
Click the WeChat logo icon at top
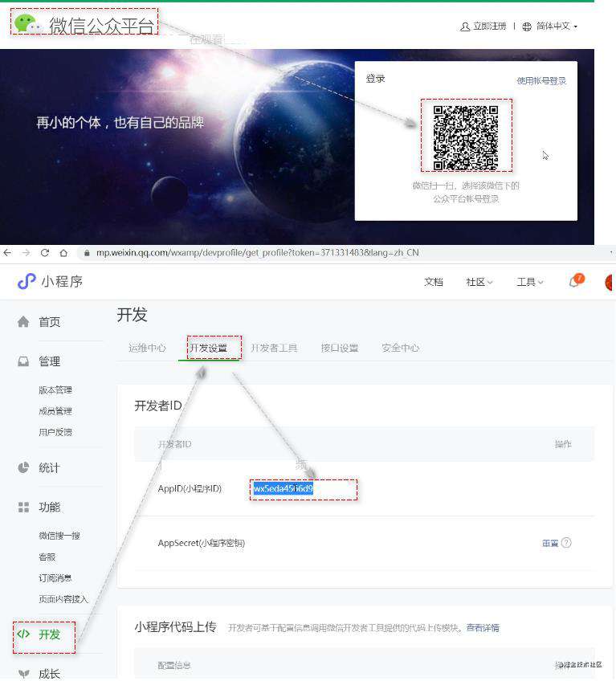[27, 24]
